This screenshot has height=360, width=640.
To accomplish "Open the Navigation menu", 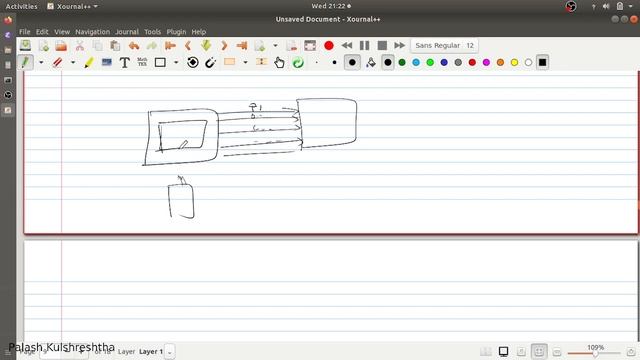I will (x=93, y=32).
